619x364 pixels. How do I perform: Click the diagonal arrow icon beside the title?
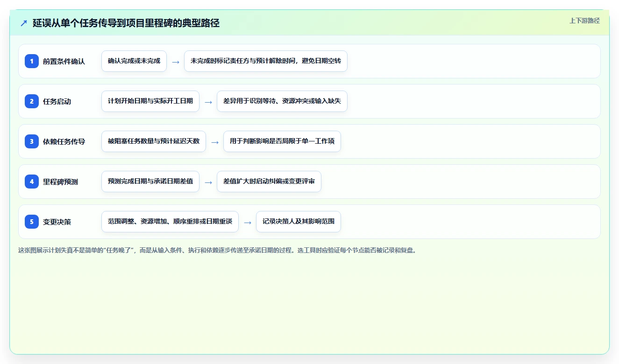(x=24, y=23)
